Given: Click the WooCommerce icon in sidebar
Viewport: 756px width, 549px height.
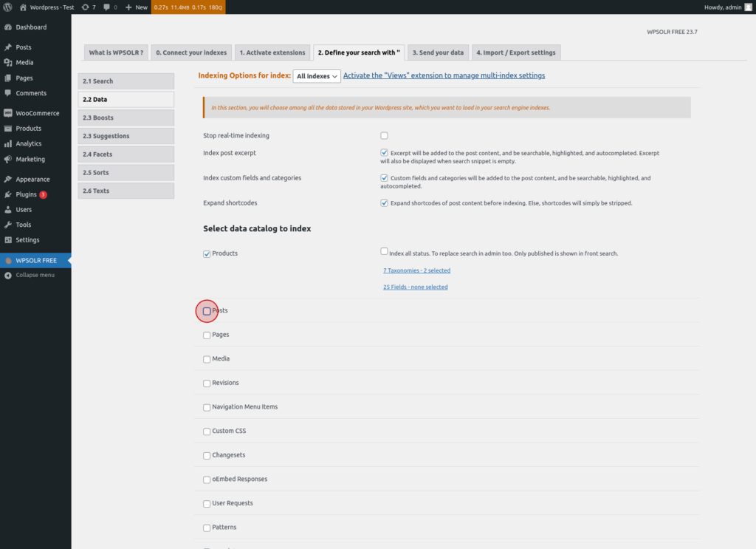Looking at the screenshot, I should click(7, 113).
